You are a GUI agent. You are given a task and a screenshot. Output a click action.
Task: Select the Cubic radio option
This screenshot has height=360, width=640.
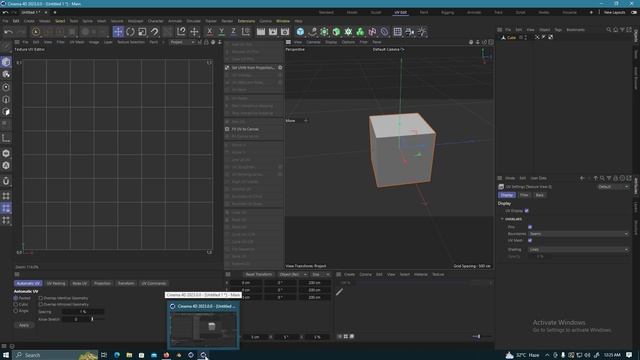[x=16, y=304]
